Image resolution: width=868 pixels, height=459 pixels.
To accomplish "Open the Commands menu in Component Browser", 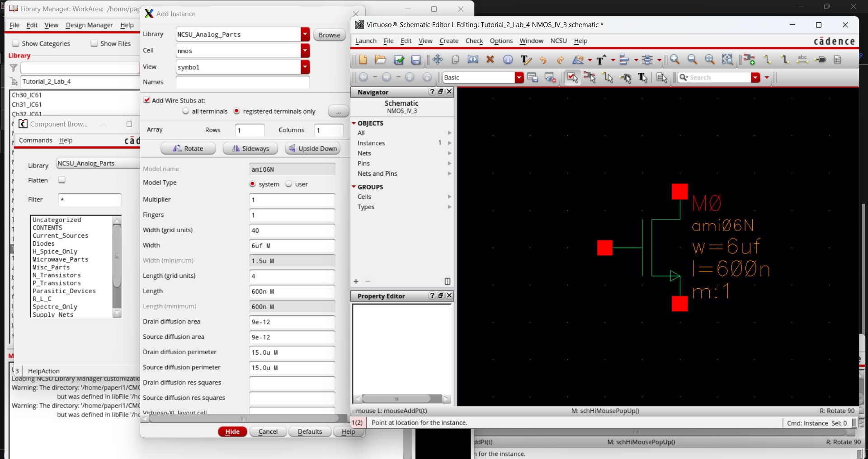I will (36, 140).
